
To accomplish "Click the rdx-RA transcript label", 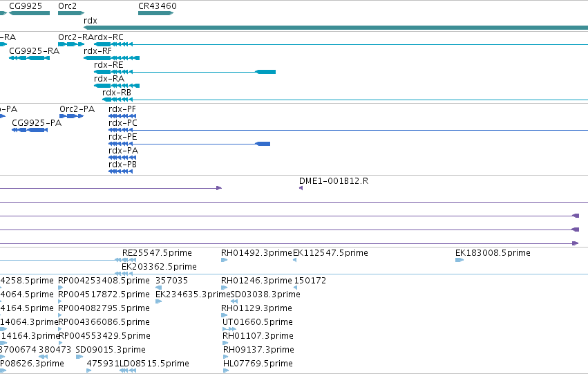I will click(108, 79).
